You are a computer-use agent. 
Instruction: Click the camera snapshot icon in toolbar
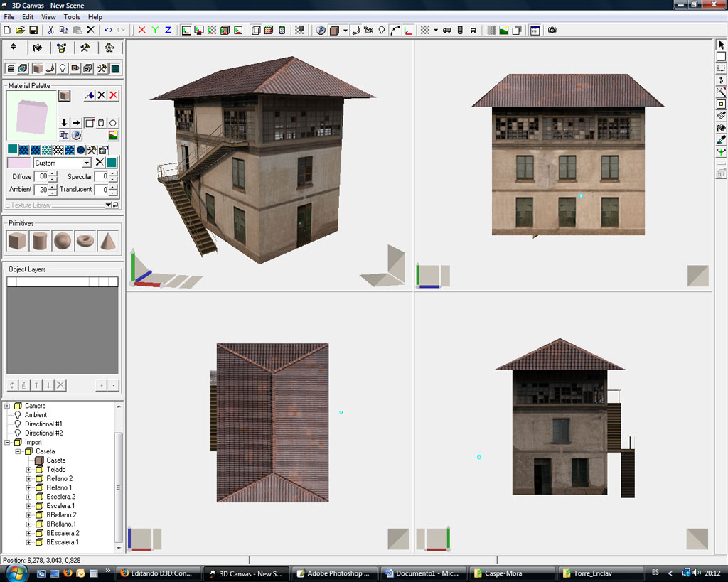[552, 31]
